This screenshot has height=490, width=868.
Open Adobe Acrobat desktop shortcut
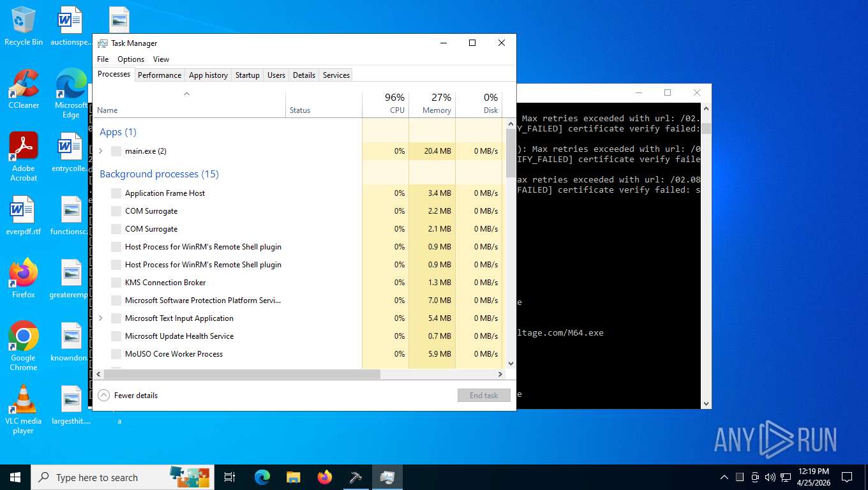click(x=24, y=157)
